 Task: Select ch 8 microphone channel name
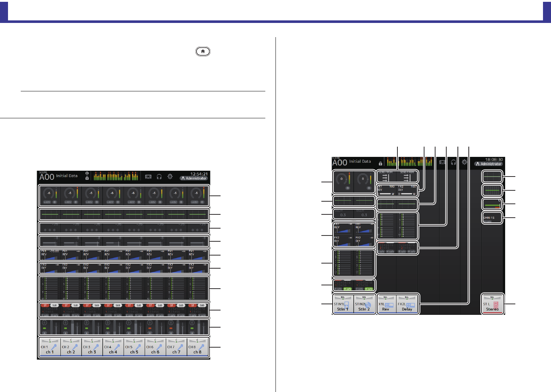198,347
